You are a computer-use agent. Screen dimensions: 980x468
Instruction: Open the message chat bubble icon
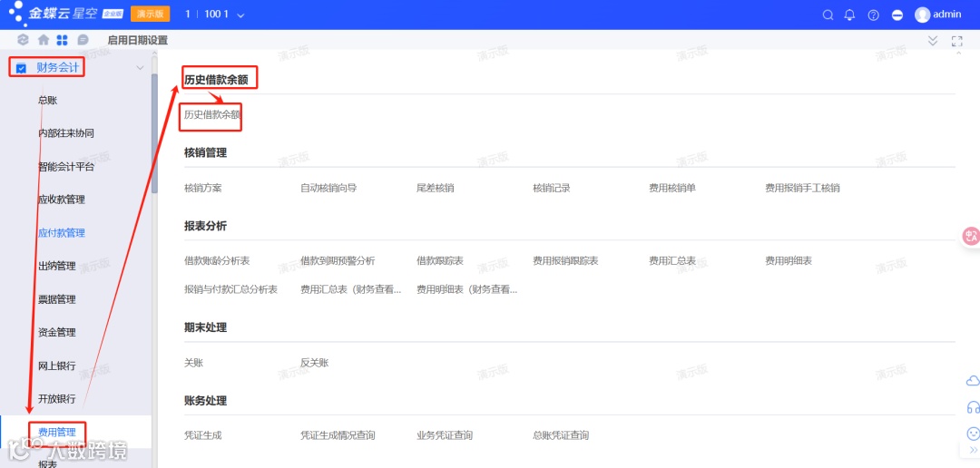tap(83, 40)
